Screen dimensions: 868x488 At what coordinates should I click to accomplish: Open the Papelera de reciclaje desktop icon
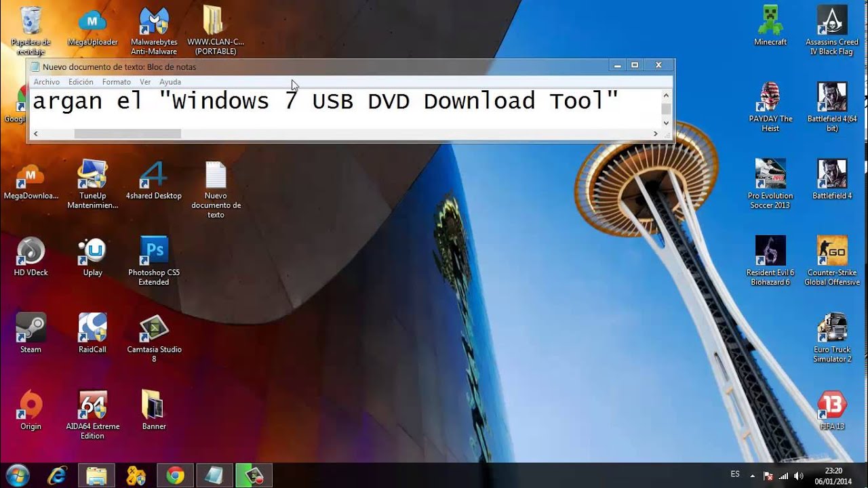tap(31, 30)
